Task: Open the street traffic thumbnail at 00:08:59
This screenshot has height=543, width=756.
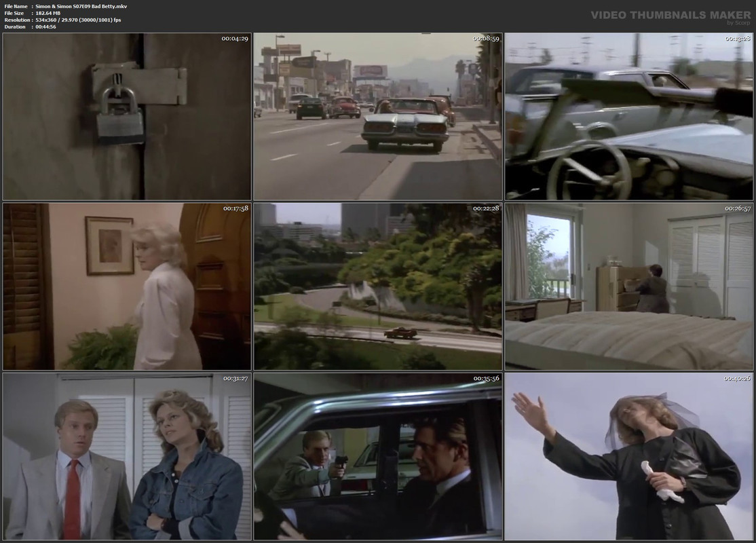Action: (377, 117)
